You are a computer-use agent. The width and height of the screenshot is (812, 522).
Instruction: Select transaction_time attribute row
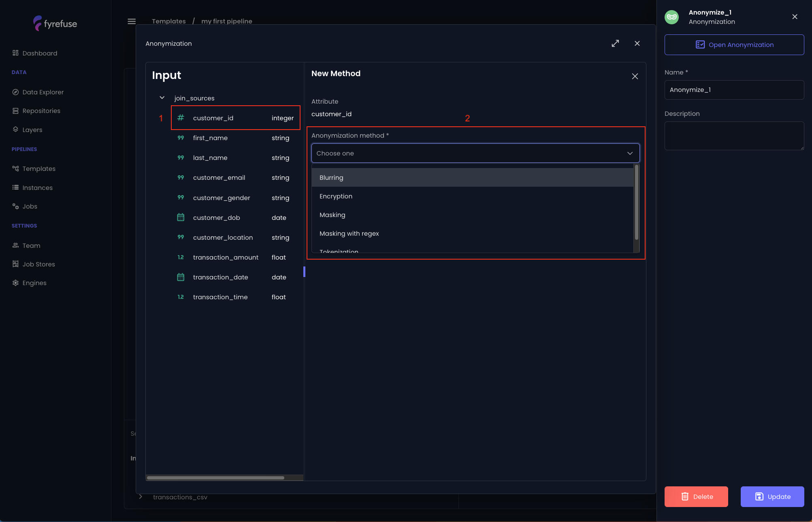[x=236, y=297]
